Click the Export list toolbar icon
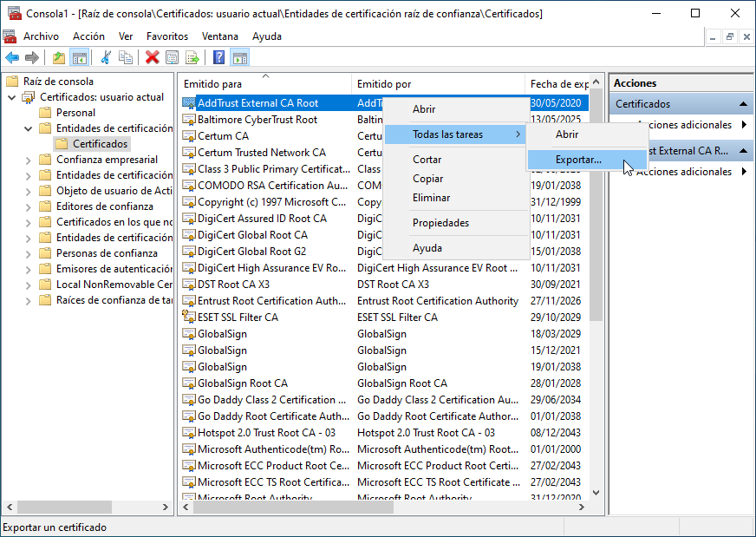 [x=192, y=58]
